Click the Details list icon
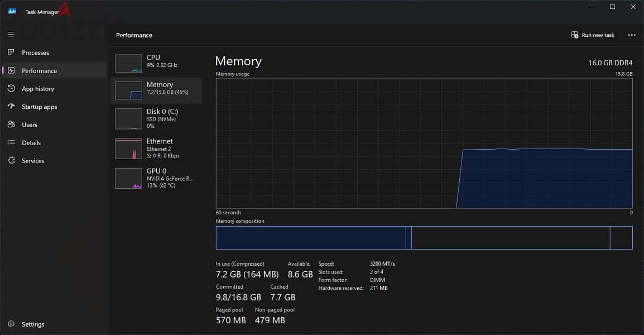This screenshot has width=644, height=335. (x=11, y=142)
